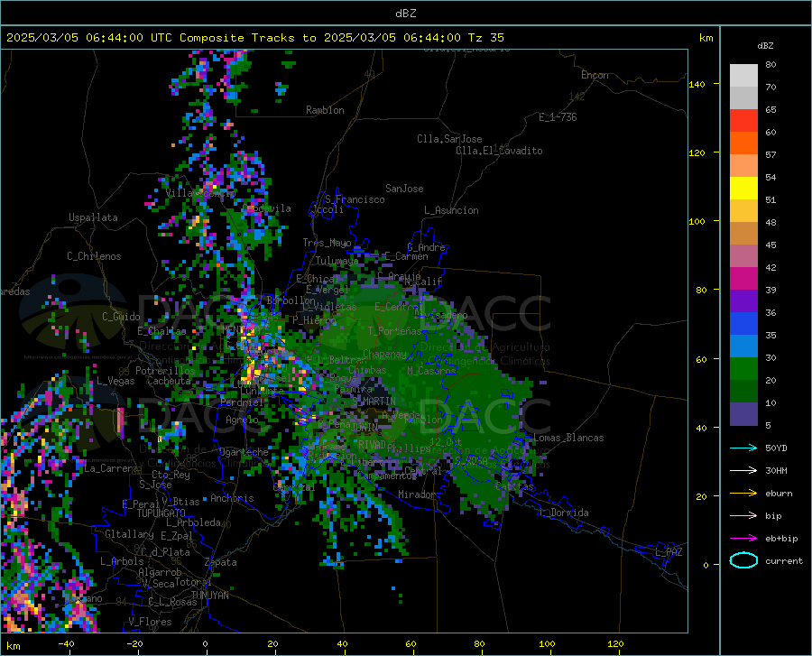Viewport: 812px width, 656px height.
Task: Click the pink bip arrow legend icon
Action: 743,516
